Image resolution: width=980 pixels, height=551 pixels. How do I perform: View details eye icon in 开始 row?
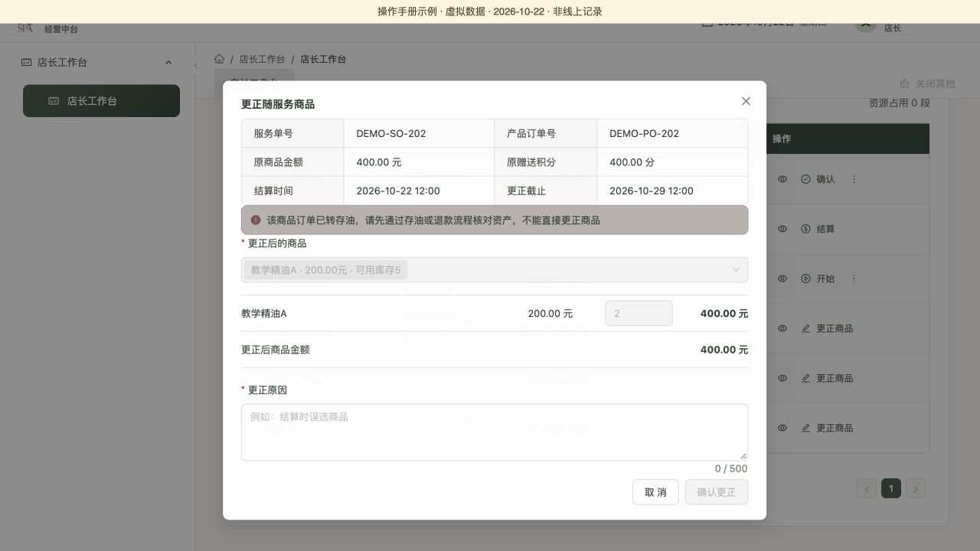tap(782, 279)
